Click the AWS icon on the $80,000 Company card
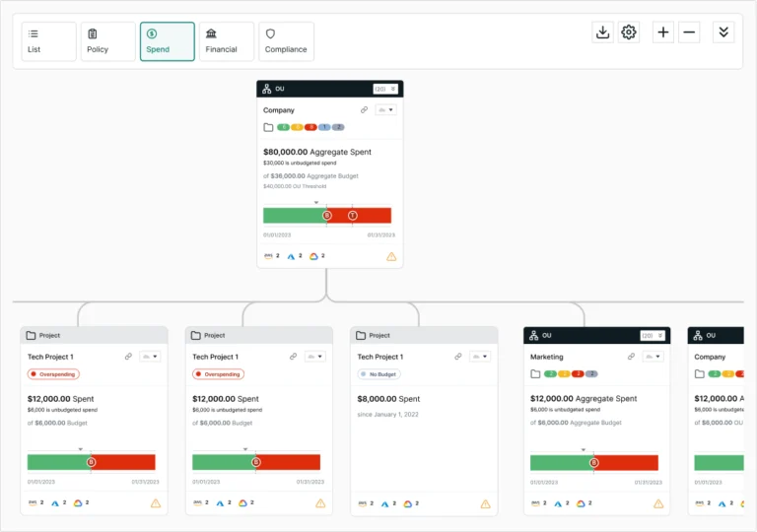The image size is (757, 532). point(268,256)
